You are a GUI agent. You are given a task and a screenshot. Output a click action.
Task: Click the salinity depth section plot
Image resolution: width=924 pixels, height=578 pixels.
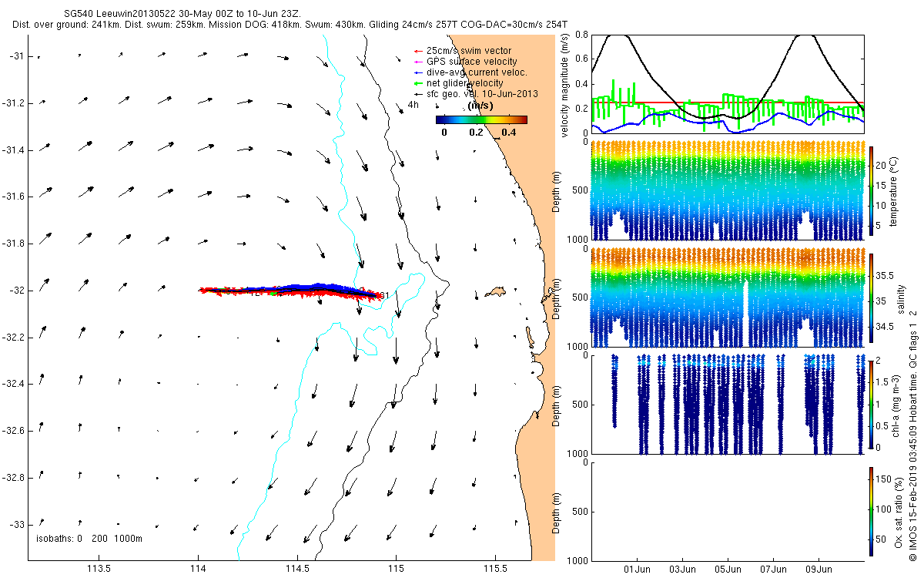[x=728, y=297]
